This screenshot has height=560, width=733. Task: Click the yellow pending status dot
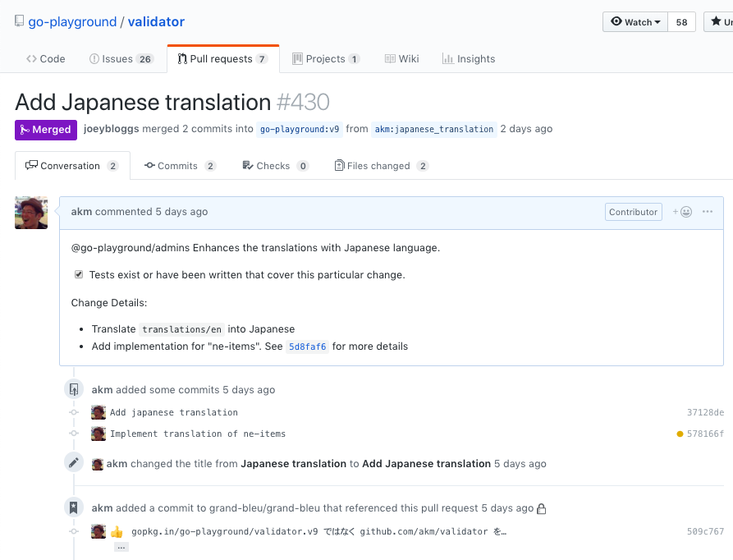click(x=680, y=434)
